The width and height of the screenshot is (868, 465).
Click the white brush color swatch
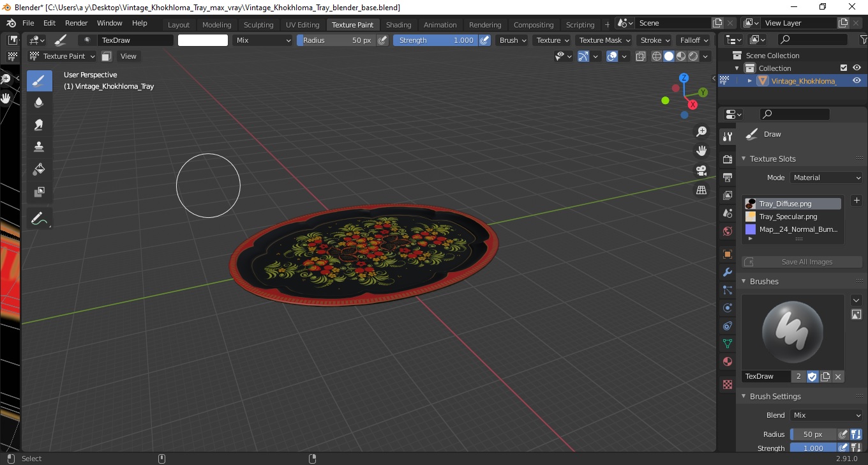click(203, 40)
